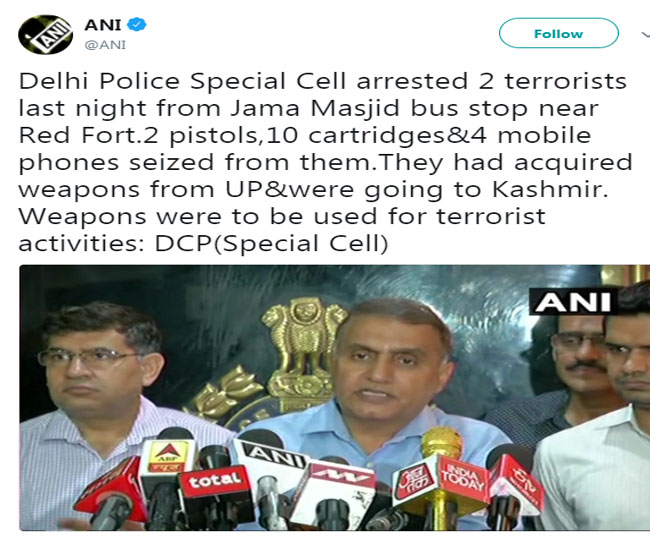This screenshot has width=650, height=540.
Task: Open the ANI profile avatar
Action: [45, 34]
